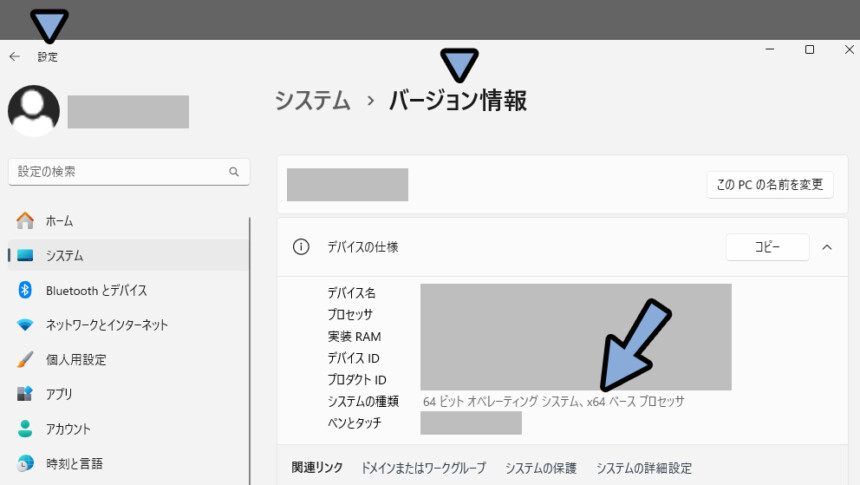Open 個人用設定 settings page
Screen dimensions: 860x485
point(128,359)
